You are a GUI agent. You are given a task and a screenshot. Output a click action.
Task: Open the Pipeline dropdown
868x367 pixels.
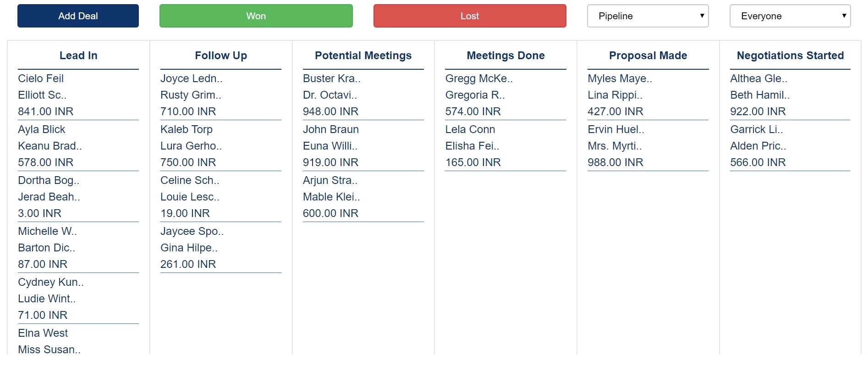(x=648, y=16)
